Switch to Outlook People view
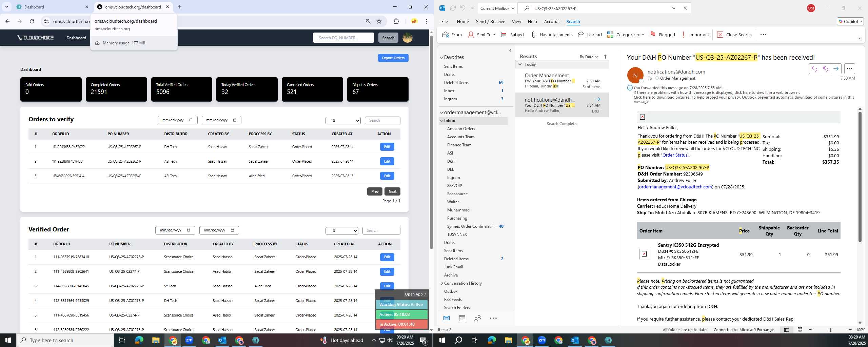The width and height of the screenshot is (868, 347). point(477,318)
